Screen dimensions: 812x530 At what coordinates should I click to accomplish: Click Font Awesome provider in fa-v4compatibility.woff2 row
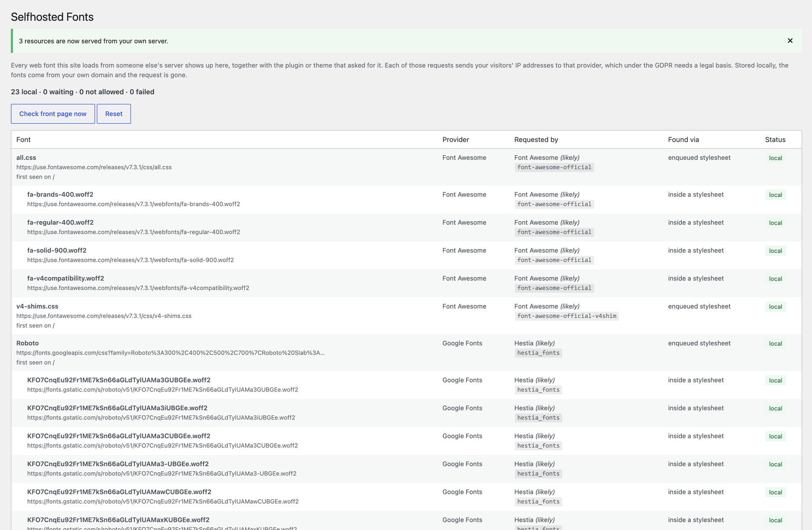pyautogui.click(x=464, y=278)
